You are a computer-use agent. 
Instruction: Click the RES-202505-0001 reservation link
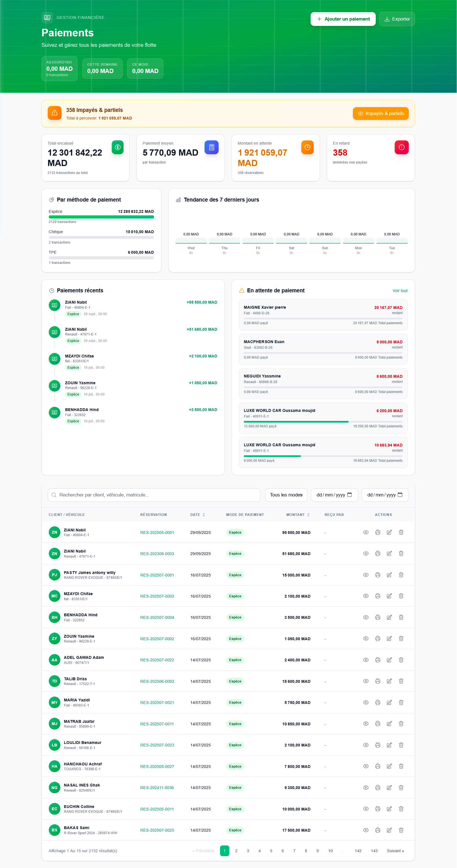coord(157,533)
